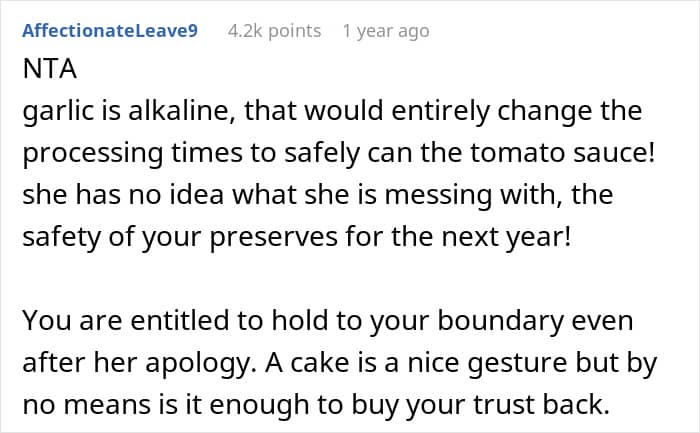700x433 pixels.
Task: Click the 4.2k points score
Action: pyautogui.click(x=274, y=31)
